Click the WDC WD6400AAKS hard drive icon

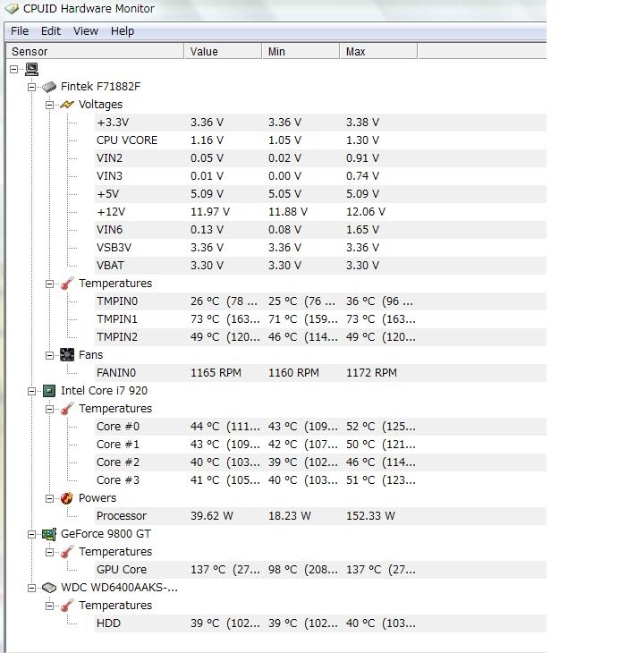tap(49, 588)
